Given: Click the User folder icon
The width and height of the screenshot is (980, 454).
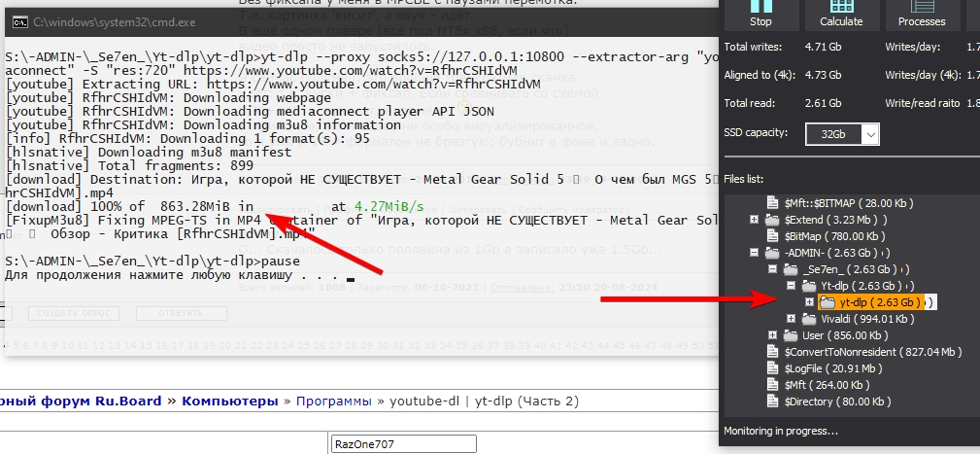Looking at the screenshot, I should (792, 335).
